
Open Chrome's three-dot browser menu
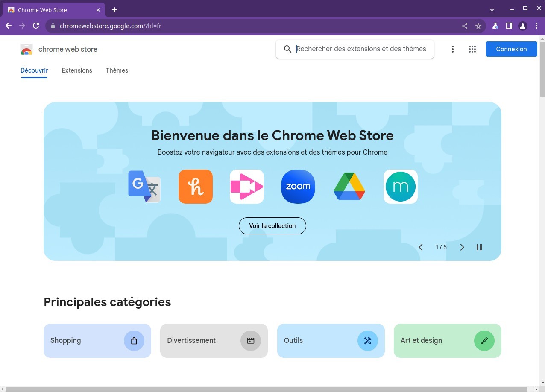coord(536,26)
